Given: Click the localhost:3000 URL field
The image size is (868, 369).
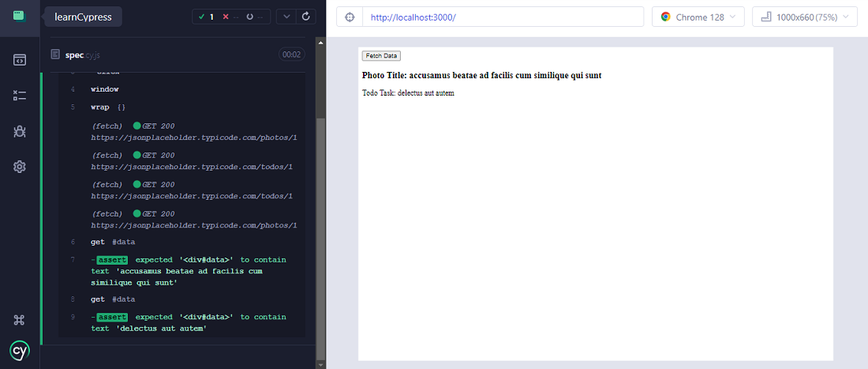Looking at the screenshot, I should [x=503, y=17].
